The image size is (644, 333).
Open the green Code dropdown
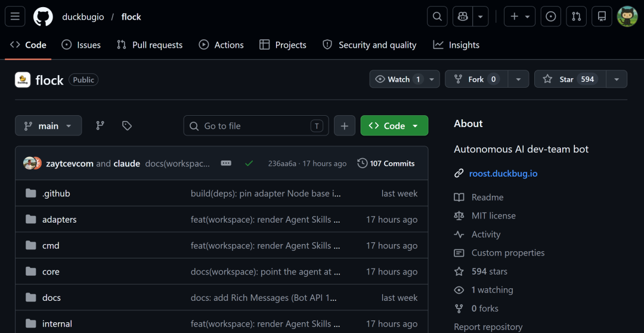394,126
